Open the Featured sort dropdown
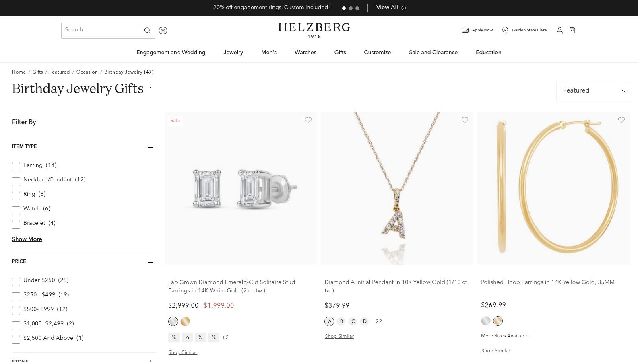Image resolution: width=644 pixels, height=362 pixels. coord(594,91)
